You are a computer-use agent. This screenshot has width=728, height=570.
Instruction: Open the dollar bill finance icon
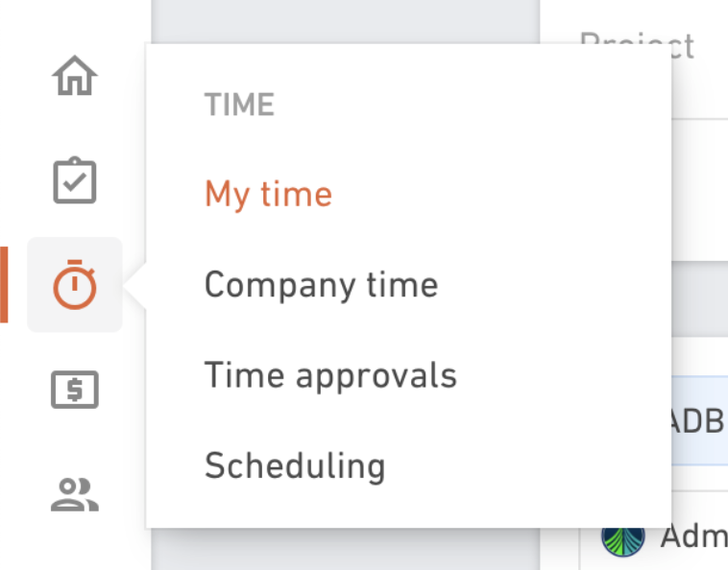74,390
